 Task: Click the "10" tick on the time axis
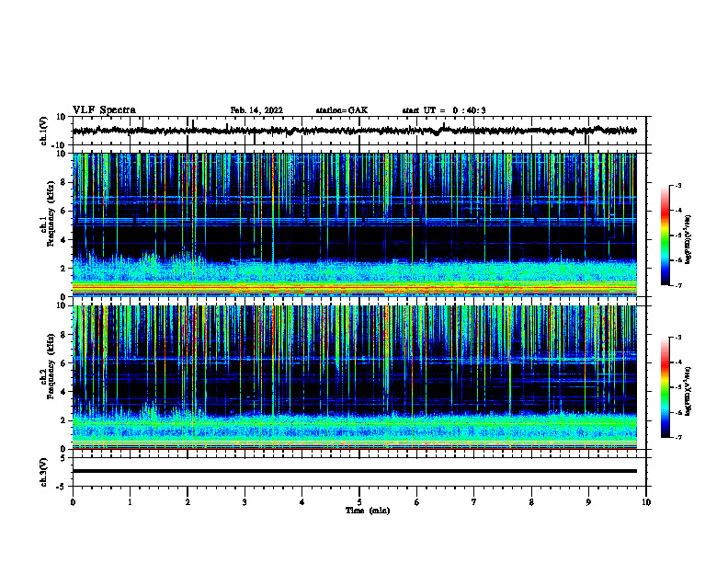[x=646, y=502]
